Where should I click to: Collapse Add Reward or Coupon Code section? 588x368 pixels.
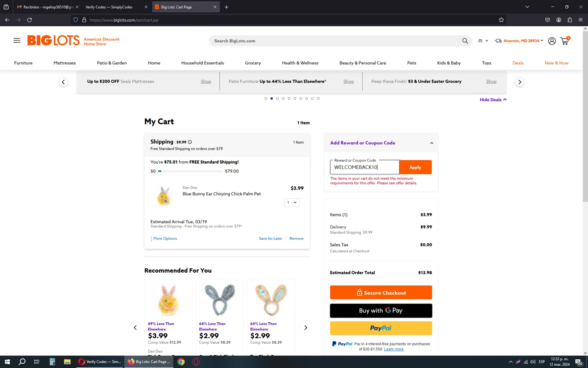click(432, 143)
